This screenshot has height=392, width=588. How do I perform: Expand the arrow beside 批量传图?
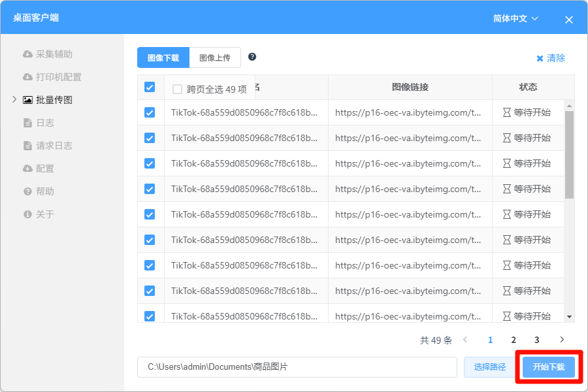14,99
